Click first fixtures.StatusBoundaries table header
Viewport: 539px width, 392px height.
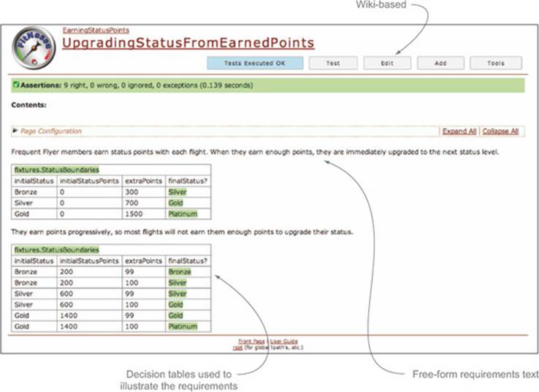57,169
